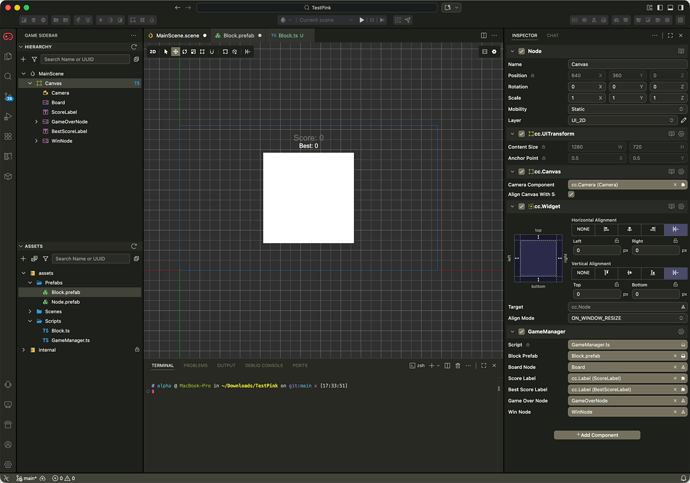Disable the cc.UITransform component checkbox
The height and width of the screenshot is (483, 690).
[521, 134]
